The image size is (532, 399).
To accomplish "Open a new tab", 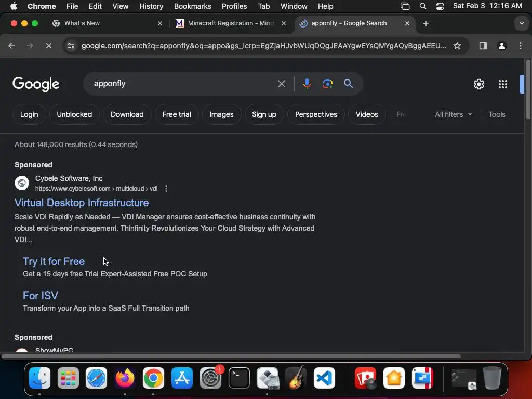I will tap(426, 23).
